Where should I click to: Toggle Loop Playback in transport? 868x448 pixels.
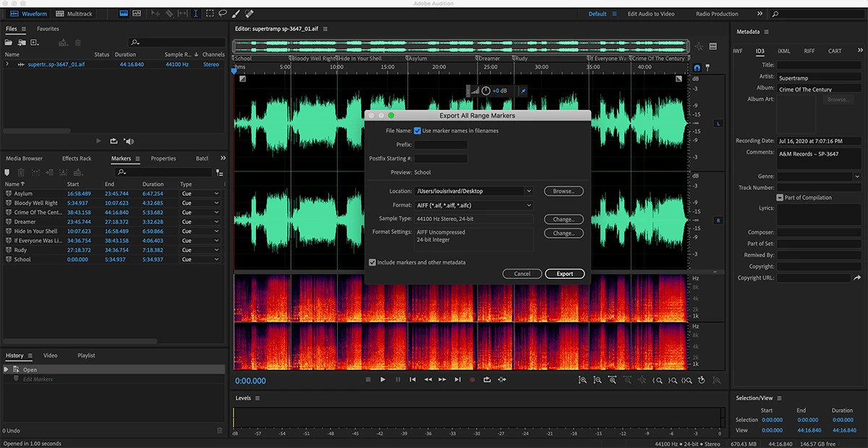(x=488, y=379)
